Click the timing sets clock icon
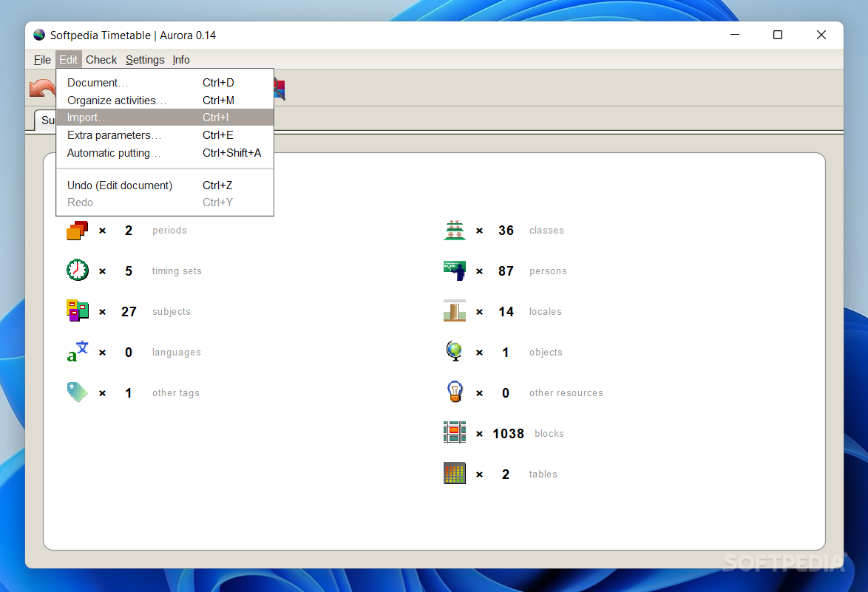This screenshot has height=592, width=868. [x=78, y=270]
